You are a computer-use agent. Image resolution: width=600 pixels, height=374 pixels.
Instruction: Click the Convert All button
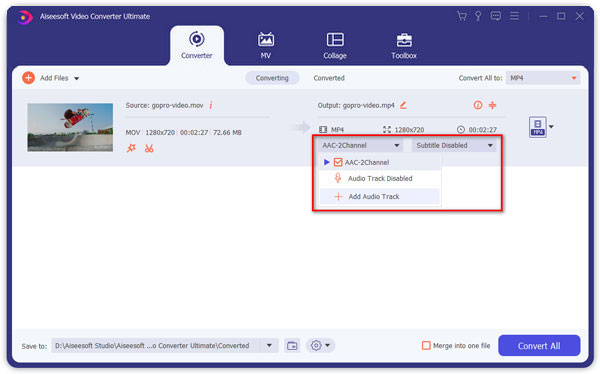539,346
